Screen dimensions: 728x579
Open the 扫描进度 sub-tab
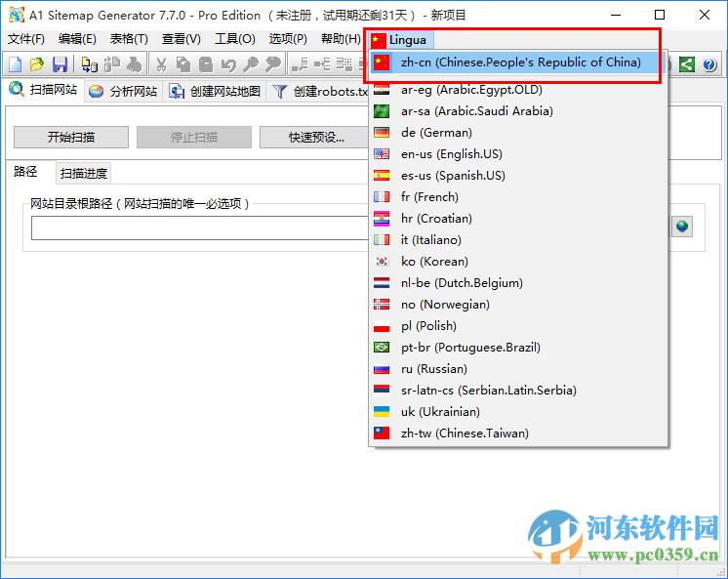pyautogui.click(x=84, y=174)
